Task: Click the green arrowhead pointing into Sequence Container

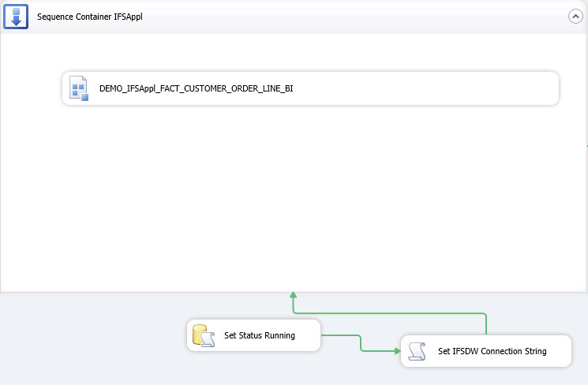Action: pyautogui.click(x=293, y=295)
